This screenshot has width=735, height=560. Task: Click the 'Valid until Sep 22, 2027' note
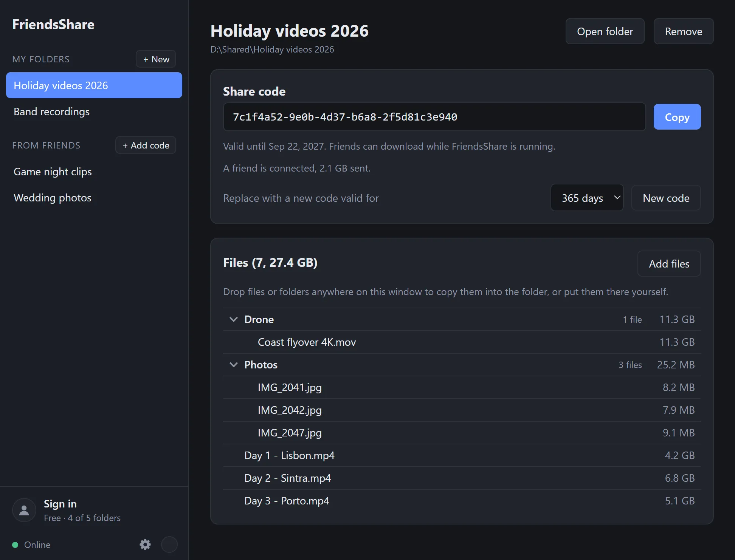point(389,146)
